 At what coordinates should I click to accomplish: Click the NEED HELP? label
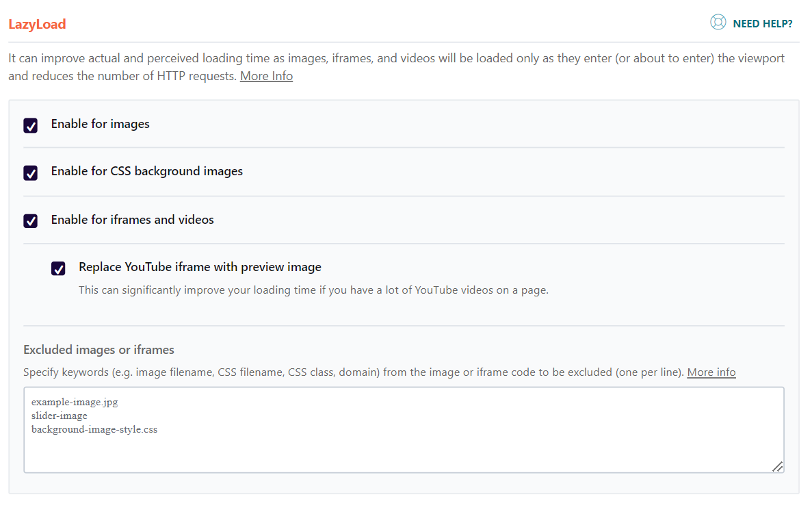(762, 23)
